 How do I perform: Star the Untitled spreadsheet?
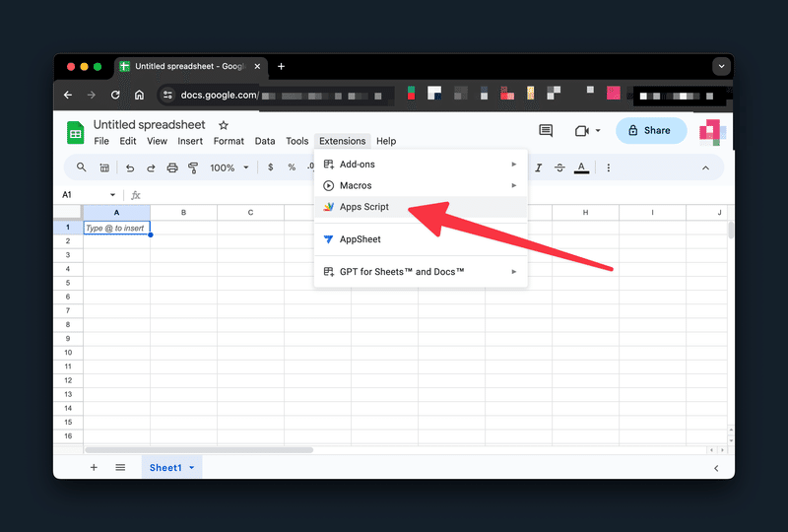[x=224, y=125]
